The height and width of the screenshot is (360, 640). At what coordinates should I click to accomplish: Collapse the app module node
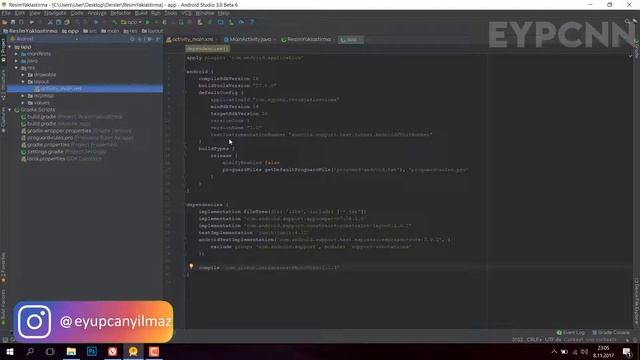(x=10, y=47)
